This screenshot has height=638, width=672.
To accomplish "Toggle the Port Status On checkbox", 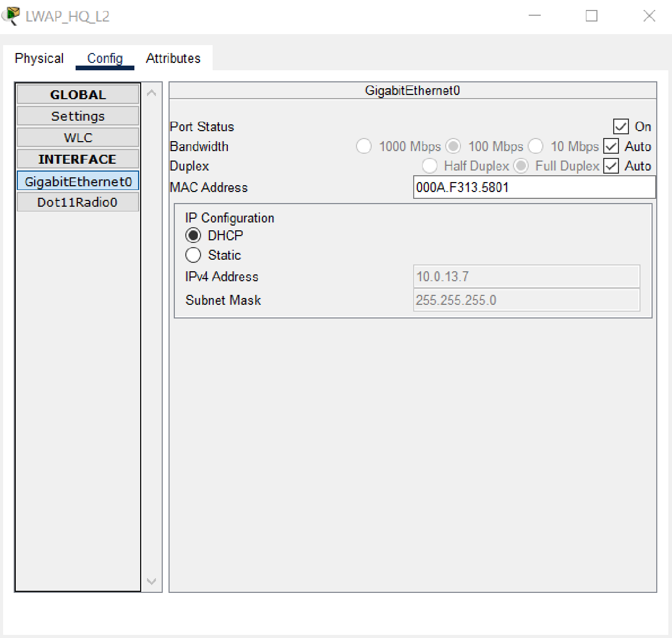I will tap(621, 126).
